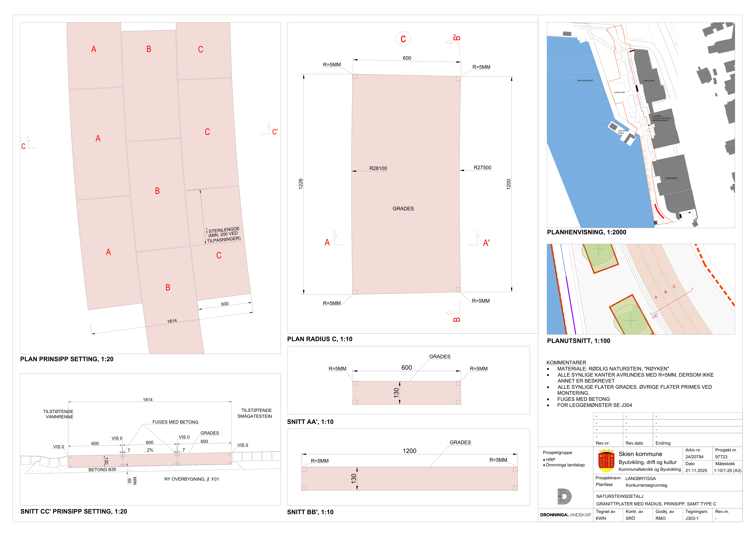This screenshot has width=756, height=534.
Task: Click the "Endring" column header
Action: coord(663,443)
